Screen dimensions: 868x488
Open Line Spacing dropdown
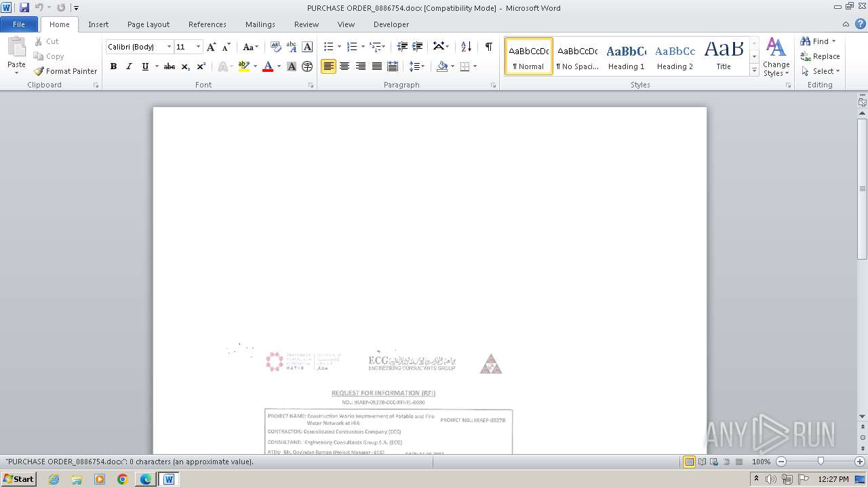point(416,66)
